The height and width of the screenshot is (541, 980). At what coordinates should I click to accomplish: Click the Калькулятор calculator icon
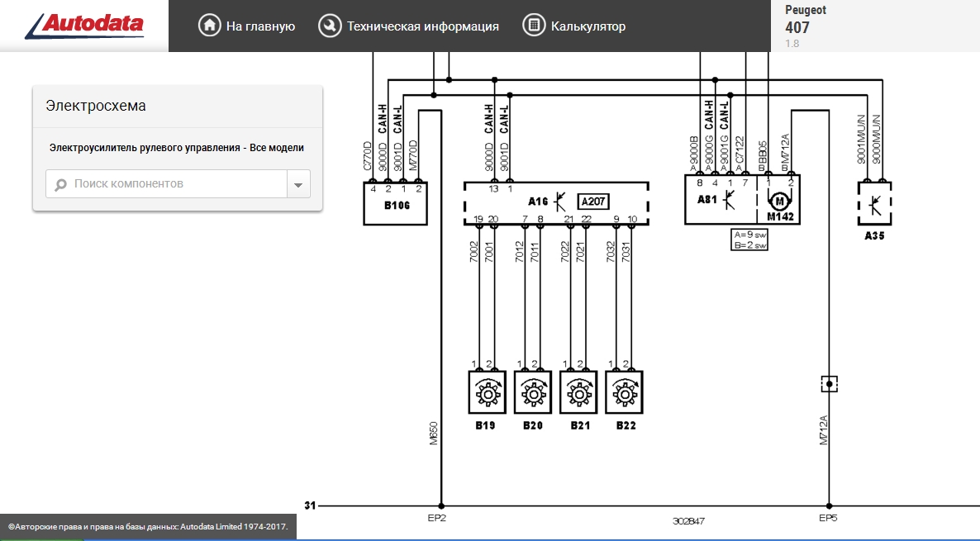coord(534,26)
